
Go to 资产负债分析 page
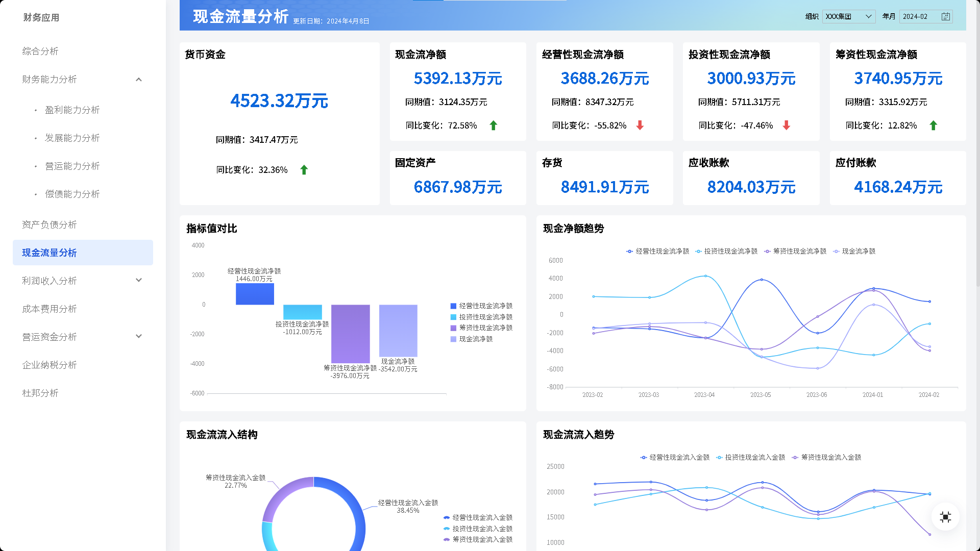coord(50,225)
